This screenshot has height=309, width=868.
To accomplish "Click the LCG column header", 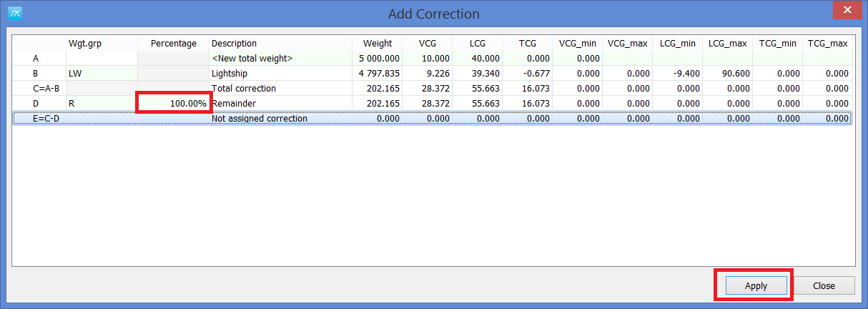I will point(477,44).
